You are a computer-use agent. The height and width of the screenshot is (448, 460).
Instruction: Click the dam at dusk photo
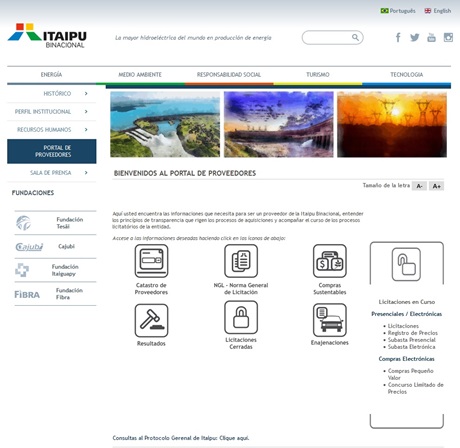click(279, 124)
